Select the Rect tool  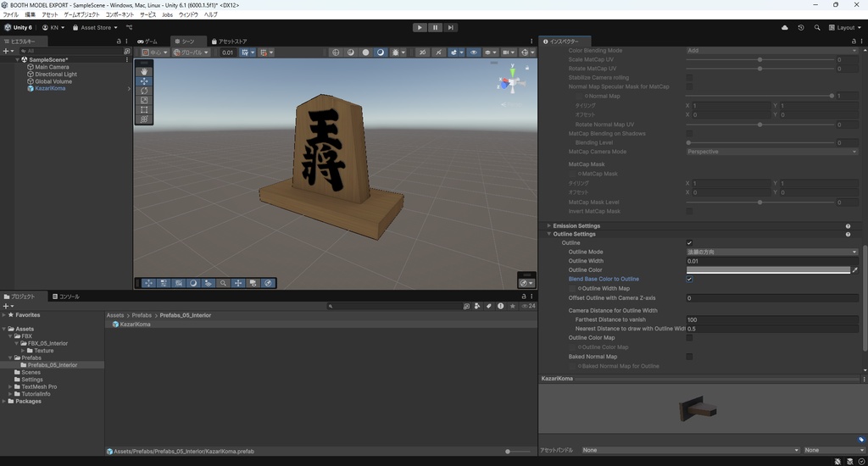(x=144, y=109)
